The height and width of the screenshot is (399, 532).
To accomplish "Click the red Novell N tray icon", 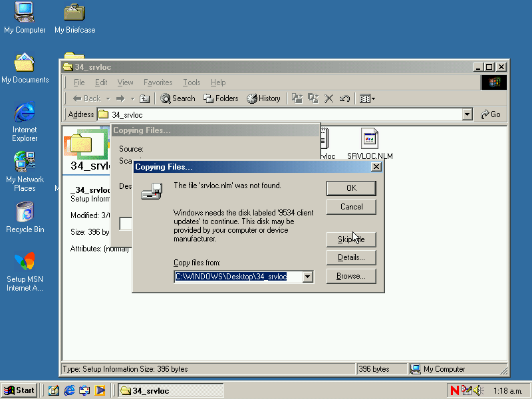I will [455, 390].
